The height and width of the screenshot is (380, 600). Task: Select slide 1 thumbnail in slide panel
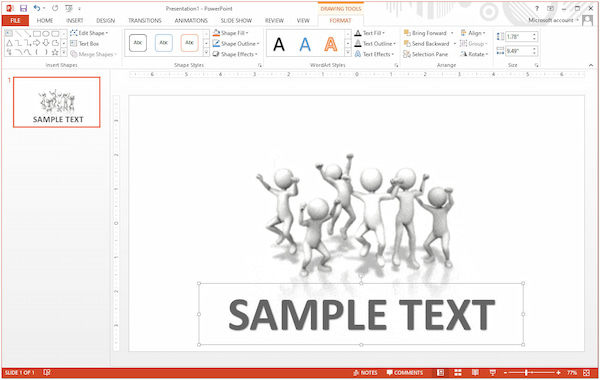click(57, 102)
